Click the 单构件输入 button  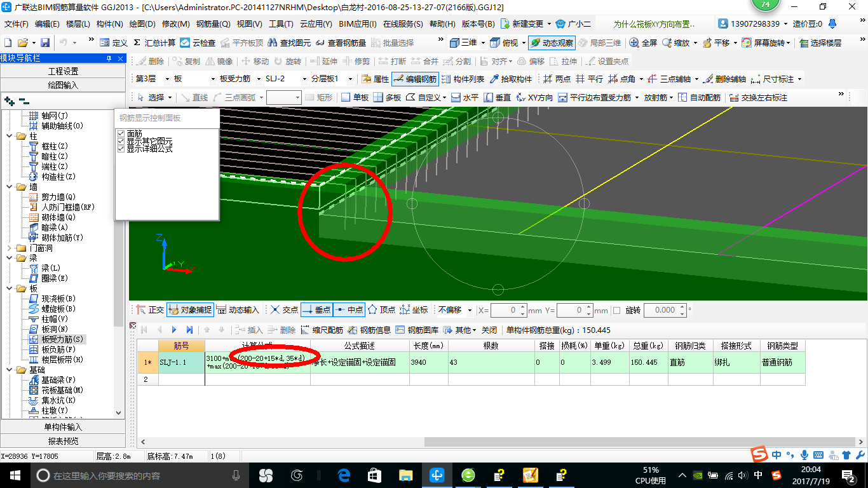[x=63, y=427]
